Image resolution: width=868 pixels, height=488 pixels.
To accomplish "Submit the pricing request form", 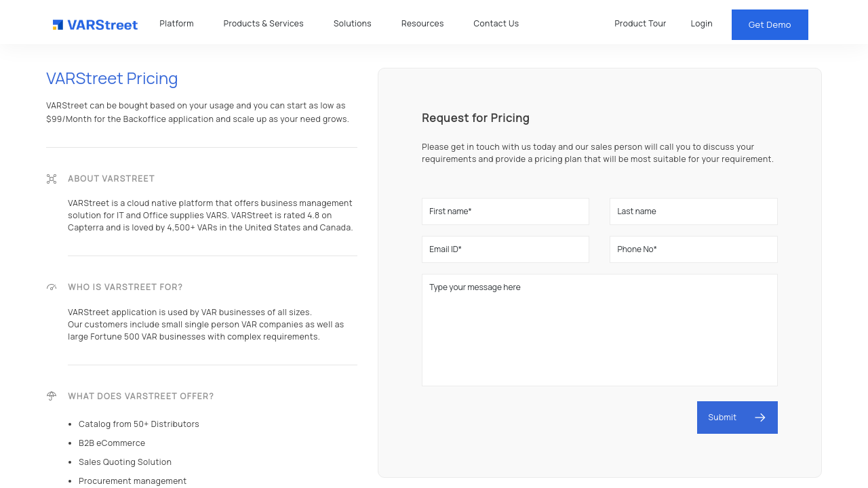I will [x=723, y=418].
